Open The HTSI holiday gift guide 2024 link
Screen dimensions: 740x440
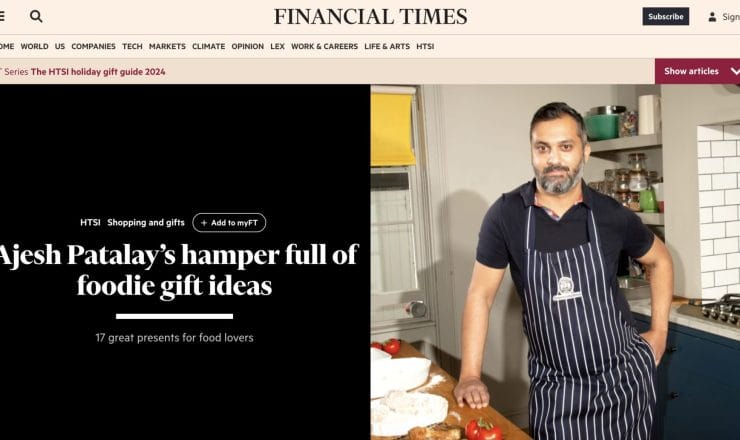click(98, 72)
